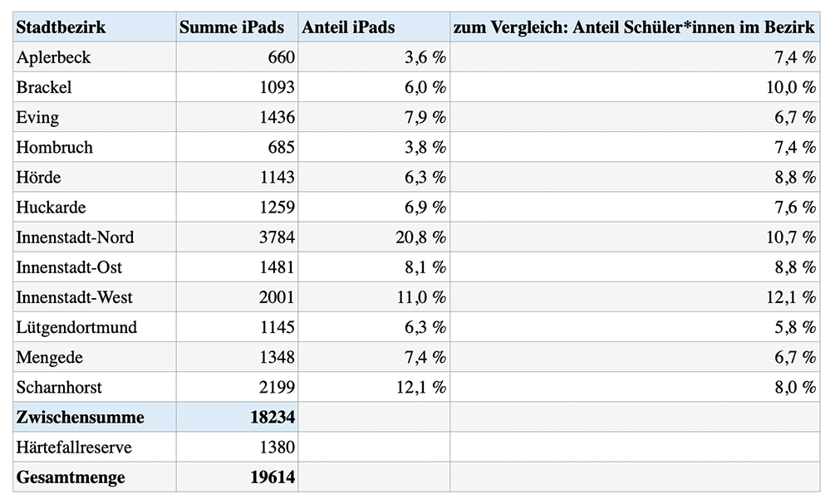Click the Gesamtmenge total 19614
830x504 pixels.
click(x=237, y=477)
